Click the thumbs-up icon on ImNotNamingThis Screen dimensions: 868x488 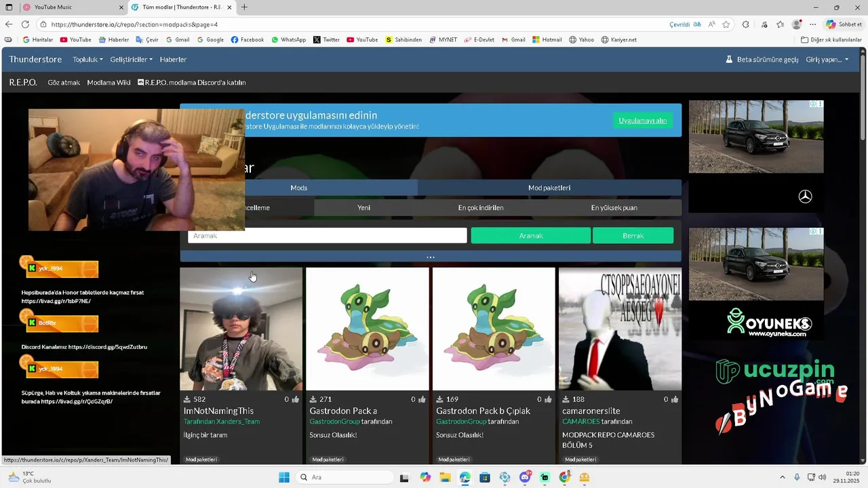(295, 399)
